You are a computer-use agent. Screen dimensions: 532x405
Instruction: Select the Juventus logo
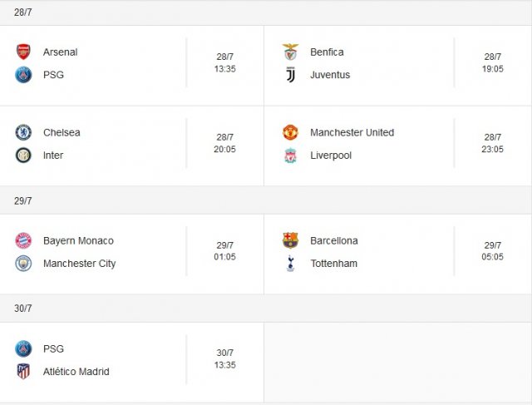click(290, 75)
